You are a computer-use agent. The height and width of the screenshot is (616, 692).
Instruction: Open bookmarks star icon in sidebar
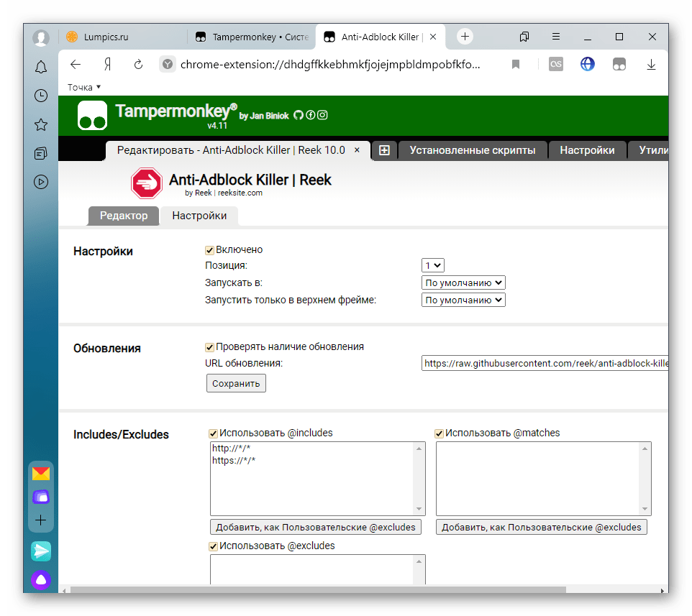pyautogui.click(x=41, y=124)
